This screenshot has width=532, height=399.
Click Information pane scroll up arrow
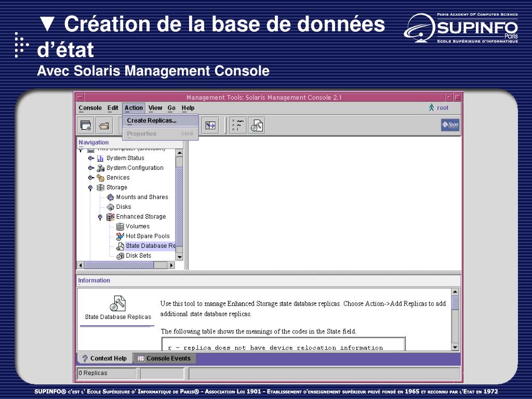coord(455,292)
